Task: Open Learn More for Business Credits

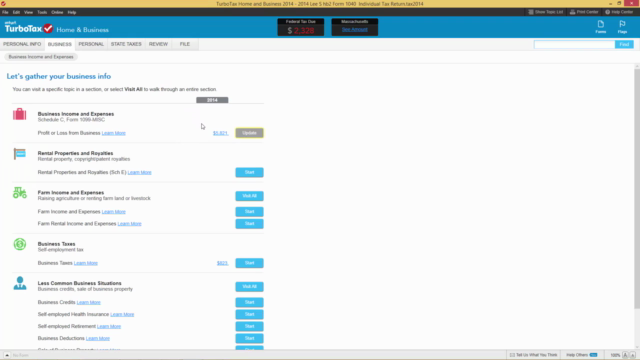Action: pos(89,302)
